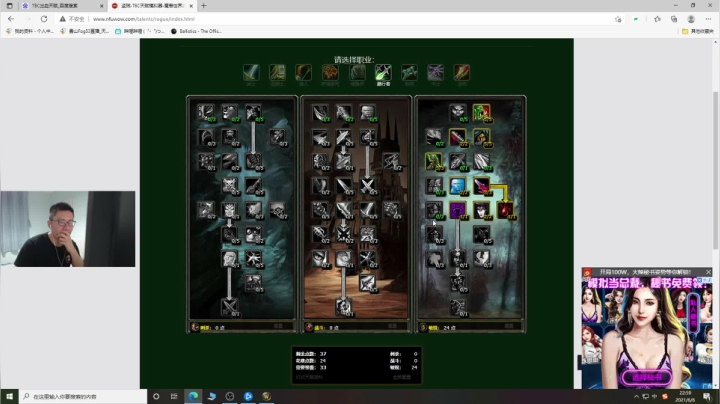
Task: Click green Opportunity talent icon
Action: click(481, 112)
